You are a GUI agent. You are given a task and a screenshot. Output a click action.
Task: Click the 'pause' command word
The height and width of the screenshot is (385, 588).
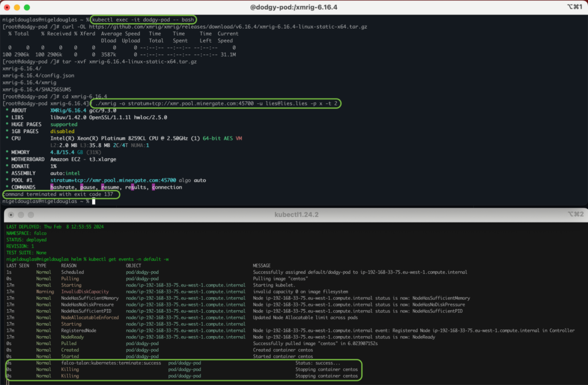point(88,187)
